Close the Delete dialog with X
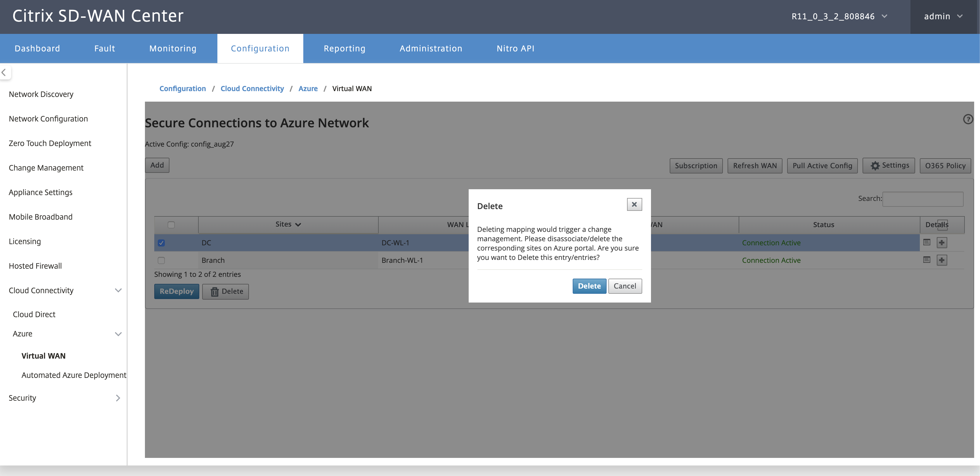 pyautogui.click(x=634, y=204)
